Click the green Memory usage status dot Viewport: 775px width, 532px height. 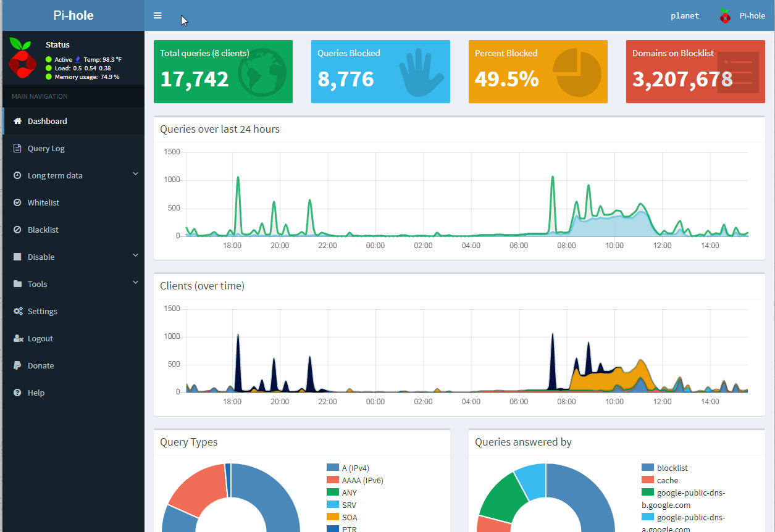pyautogui.click(x=49, y=77)
